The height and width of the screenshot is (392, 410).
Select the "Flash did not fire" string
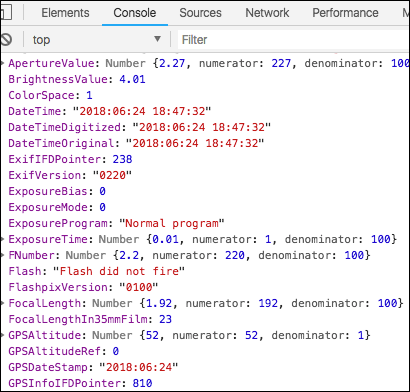point(119,271)
